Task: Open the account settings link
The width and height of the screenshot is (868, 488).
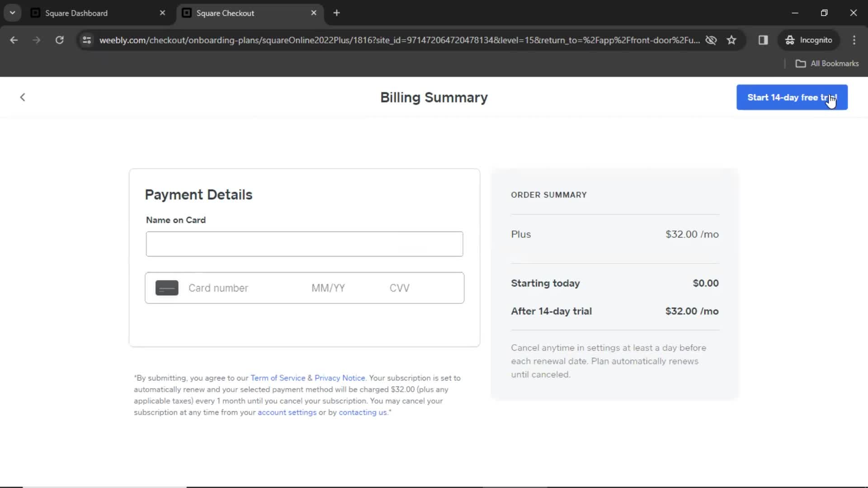Action: pyautogui.click(x=287, y=412)
